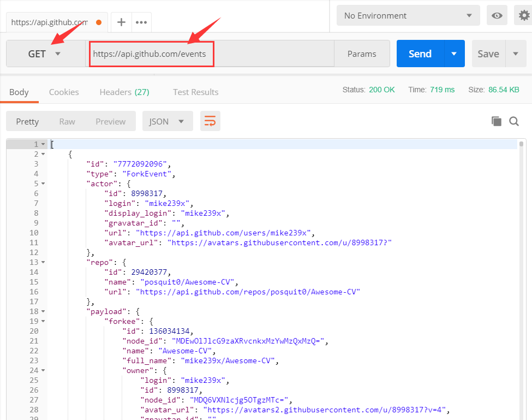The width and height of the screenshot is (532, 420).
Task: Click the environment quick look eye icon
Action: (497, 16)
